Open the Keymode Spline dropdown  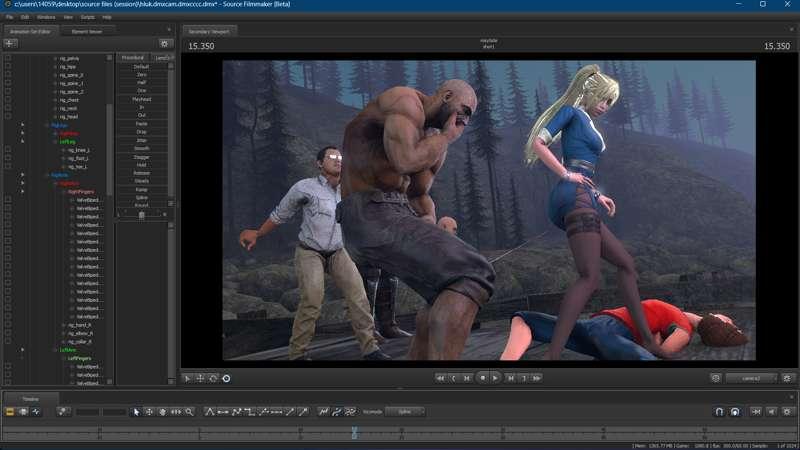click(x=405, y=411)
